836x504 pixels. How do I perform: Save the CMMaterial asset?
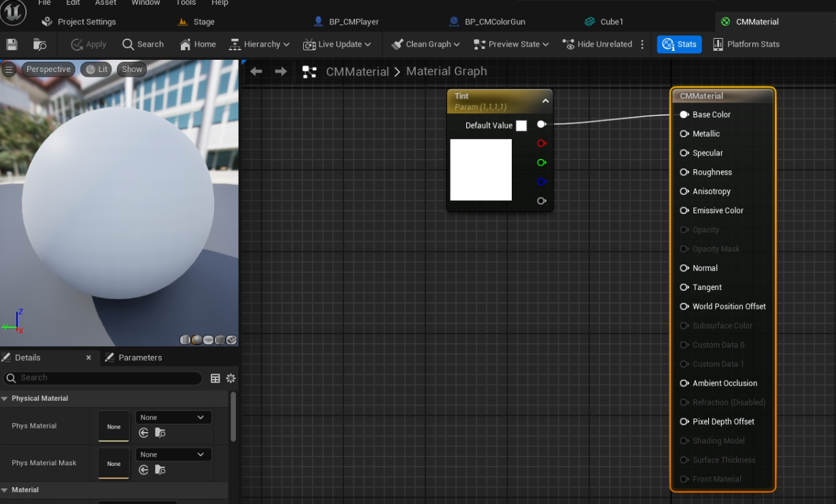[11, 43]
